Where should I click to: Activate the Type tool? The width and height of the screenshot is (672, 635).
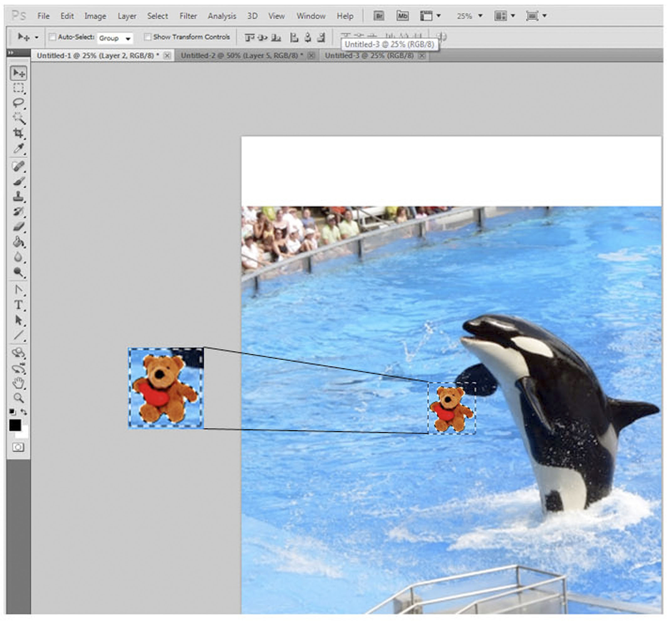(18, 305)
